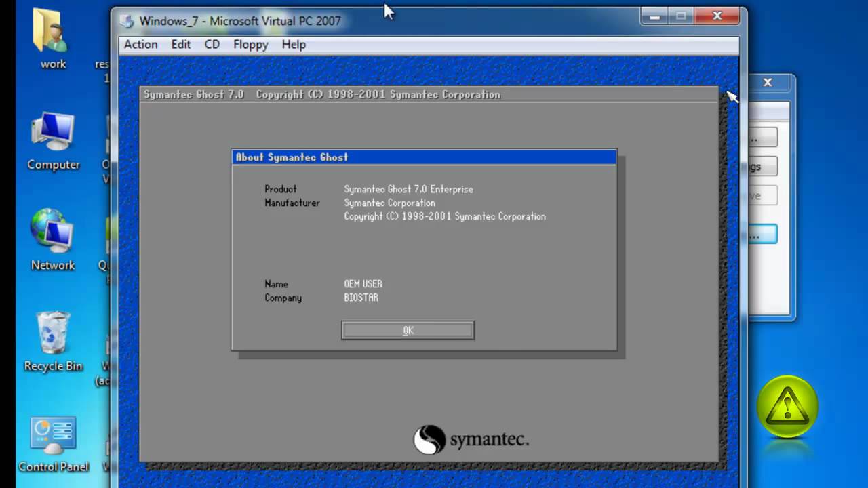
Task: Select the Computer desktop icon
Action: pyautogui.click(x=53, y=141)
